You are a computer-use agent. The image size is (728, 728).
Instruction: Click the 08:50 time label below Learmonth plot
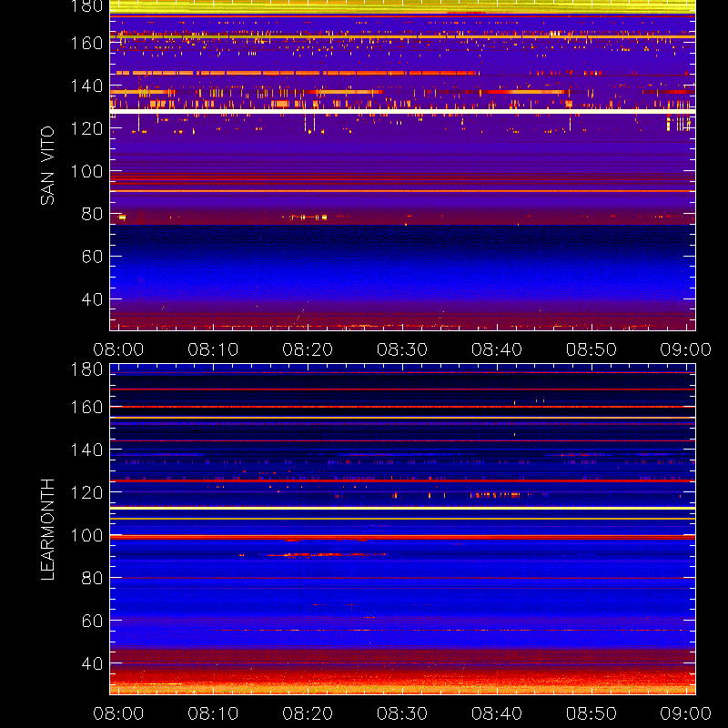[591, 713]
